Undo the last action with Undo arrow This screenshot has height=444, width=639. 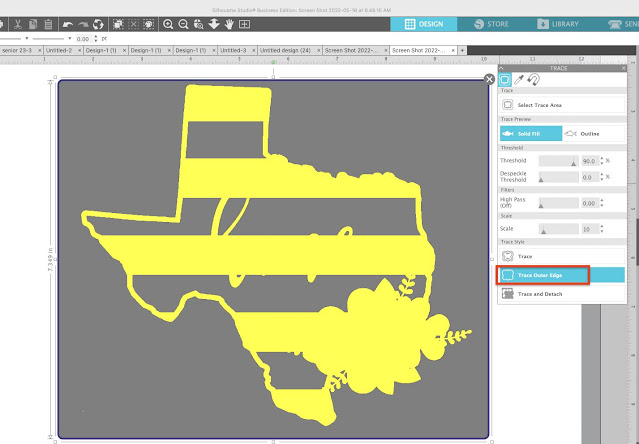[68, 24]
